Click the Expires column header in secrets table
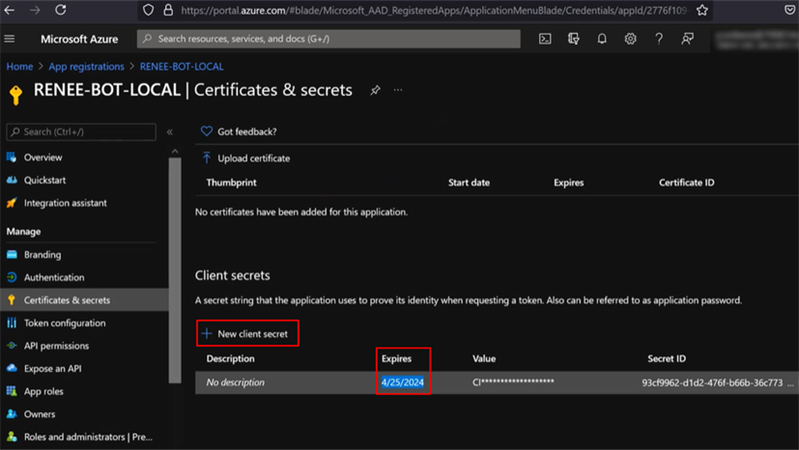799x450 pixels. click(396, 359)
